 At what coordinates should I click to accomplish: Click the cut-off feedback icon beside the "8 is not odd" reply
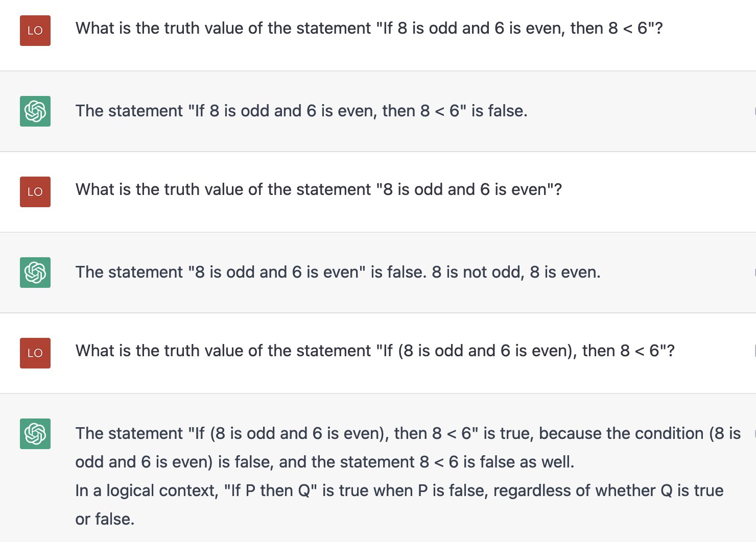pos(754,272)
